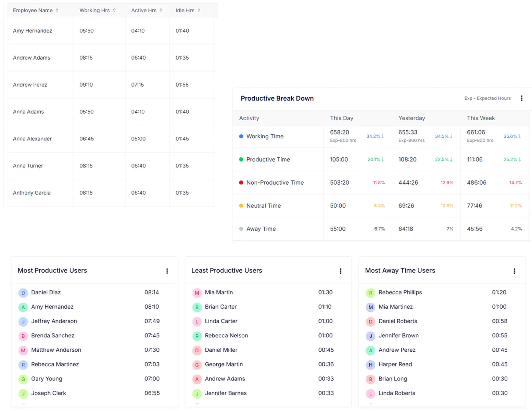
Task: Click Brian Carter's avatar icon
Action: [x=197, y=307]
